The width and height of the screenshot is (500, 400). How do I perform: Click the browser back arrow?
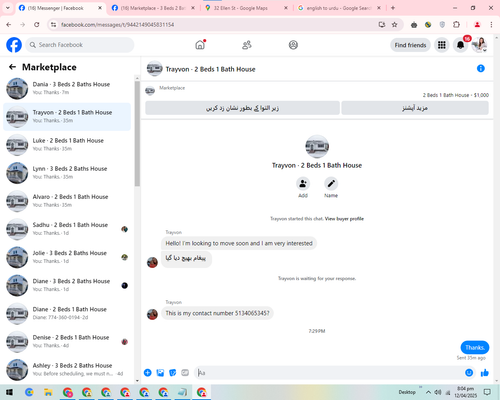pyautogui.click(x=9, y=25)
